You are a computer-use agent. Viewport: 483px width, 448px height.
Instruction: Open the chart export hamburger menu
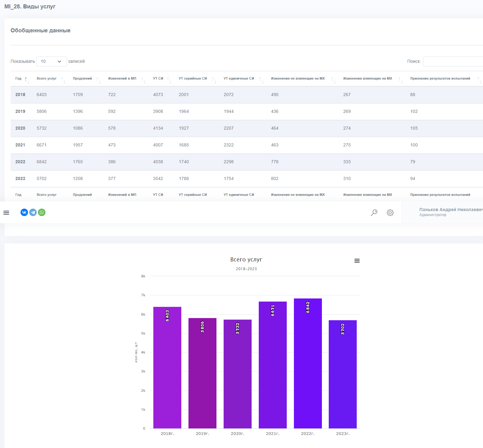pyautogui.click(x=357, y=261)
